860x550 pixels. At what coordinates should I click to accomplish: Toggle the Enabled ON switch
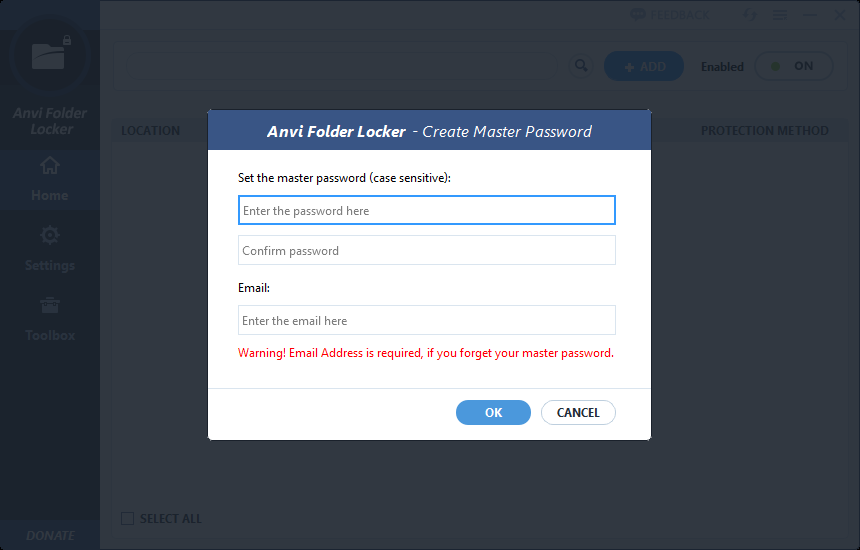click(794, 66)
